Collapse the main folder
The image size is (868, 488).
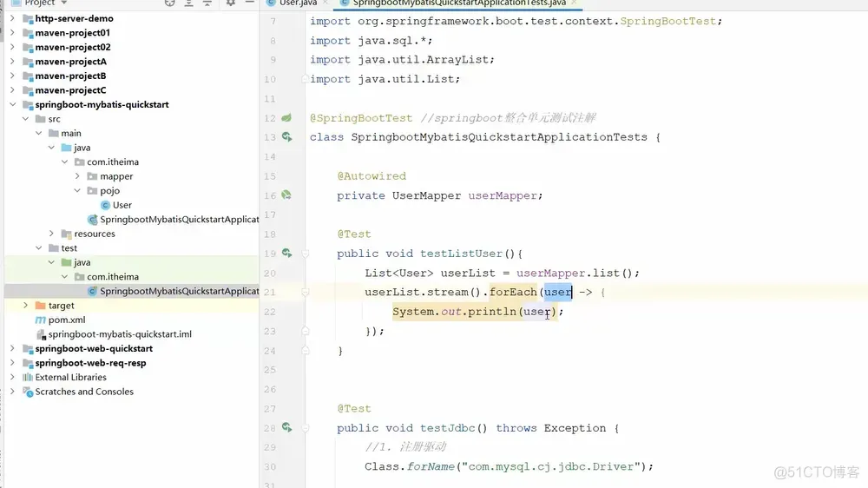pos(38,133)
